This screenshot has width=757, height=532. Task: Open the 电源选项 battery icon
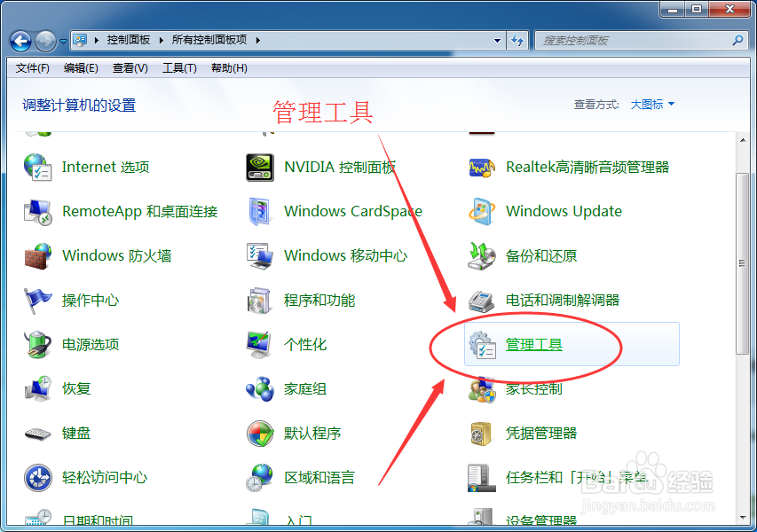38,345
